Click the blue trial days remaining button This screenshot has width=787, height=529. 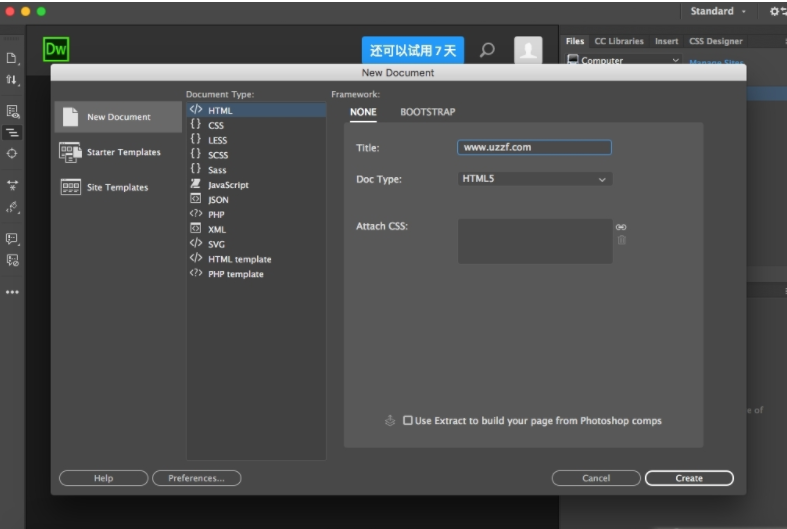pos(413,50)
